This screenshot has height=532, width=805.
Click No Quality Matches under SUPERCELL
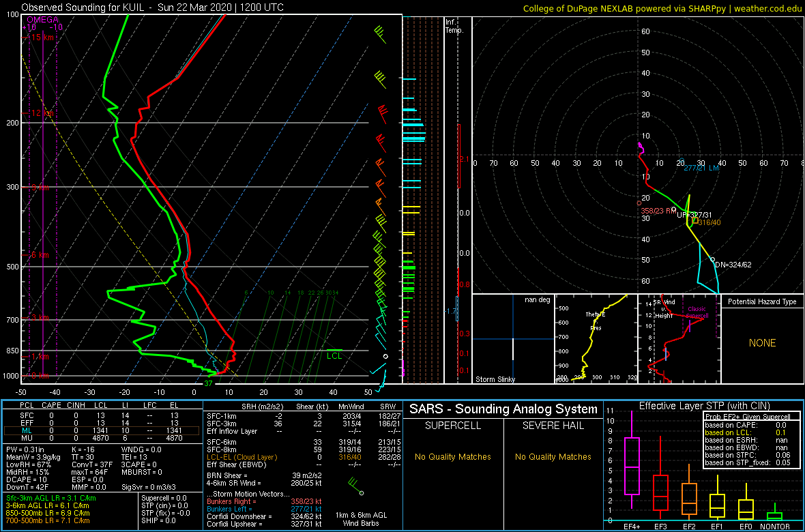[453, 456]
